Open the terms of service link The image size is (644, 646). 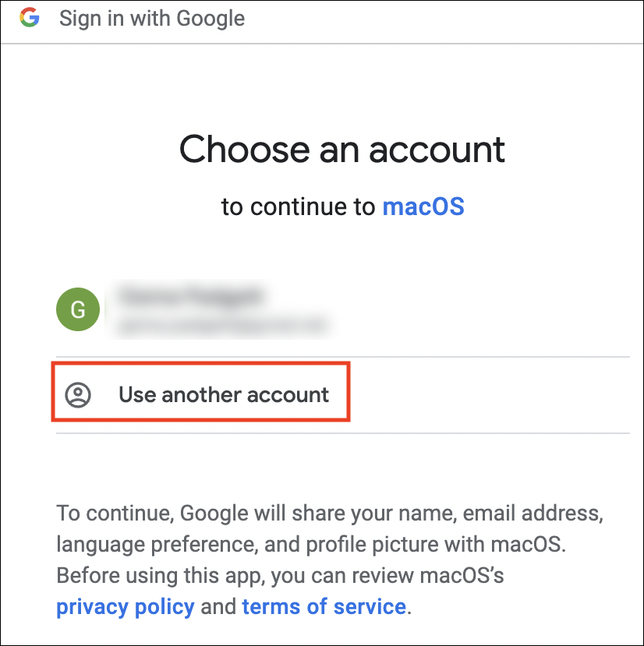[324, 607]
